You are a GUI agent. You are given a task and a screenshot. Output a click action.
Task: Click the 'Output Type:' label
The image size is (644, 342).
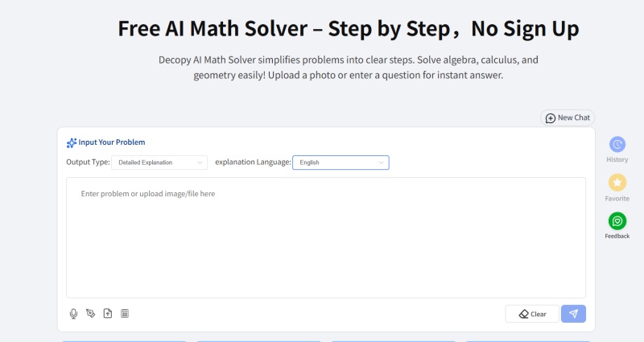tap(88, 163)
